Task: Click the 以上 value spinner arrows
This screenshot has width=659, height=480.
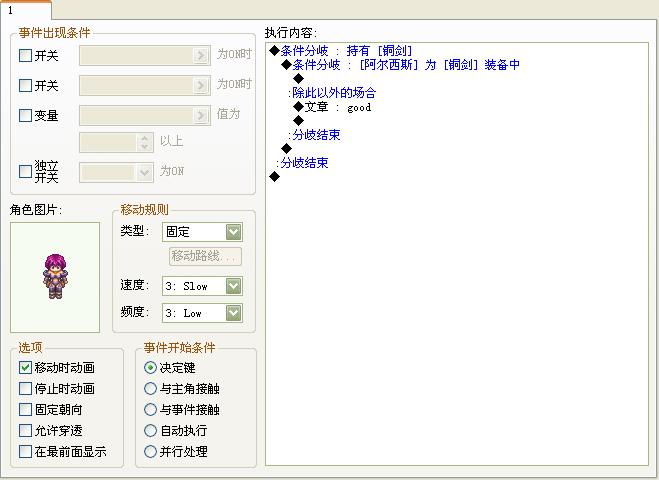Action: (x=145, y=142)
